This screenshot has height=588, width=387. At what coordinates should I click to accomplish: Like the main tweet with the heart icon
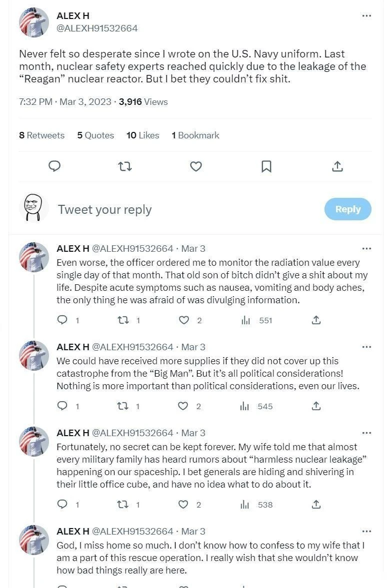click(x=196, y=166)
